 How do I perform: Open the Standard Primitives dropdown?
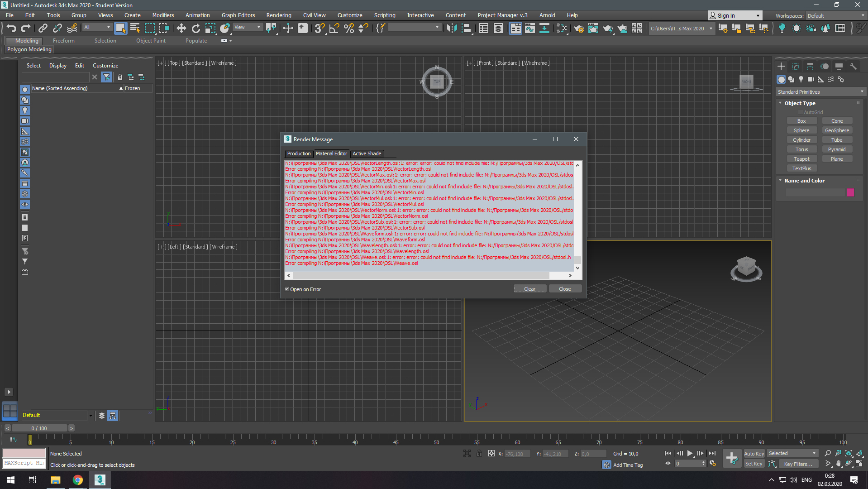(820, 92)
